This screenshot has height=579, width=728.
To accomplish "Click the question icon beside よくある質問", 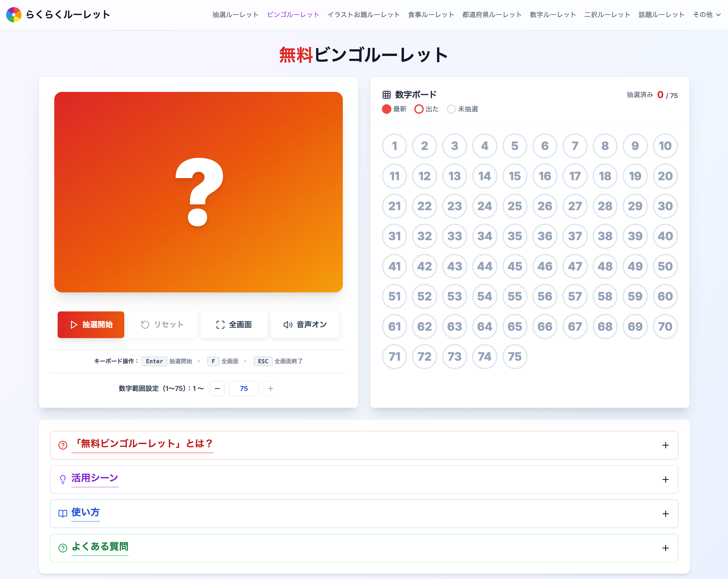I will 63,548.
